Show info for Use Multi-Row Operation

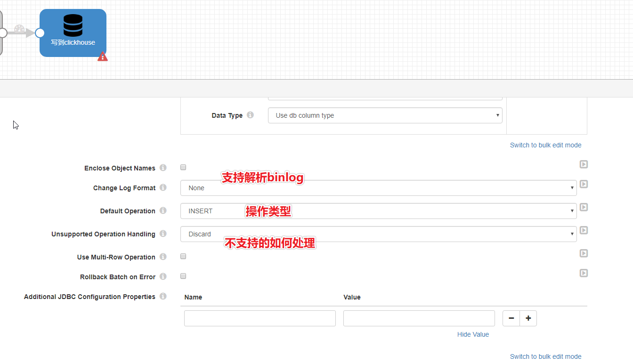pyautogui.click(x=163, y=257)
